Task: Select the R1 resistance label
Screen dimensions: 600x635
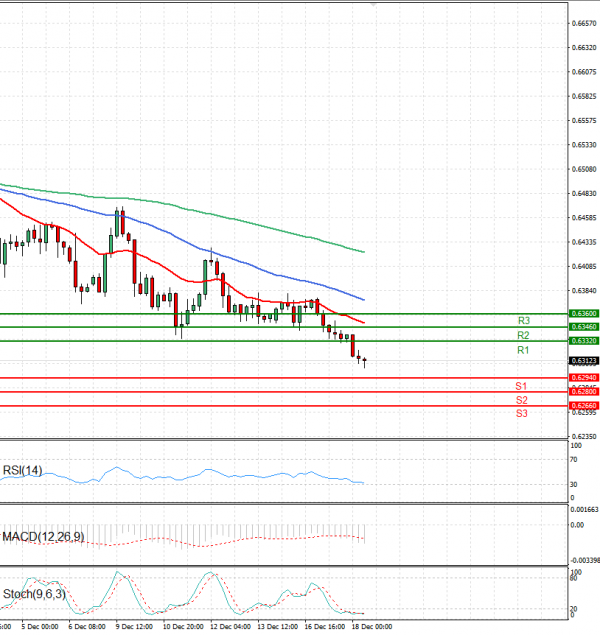Action: [523, 350]
